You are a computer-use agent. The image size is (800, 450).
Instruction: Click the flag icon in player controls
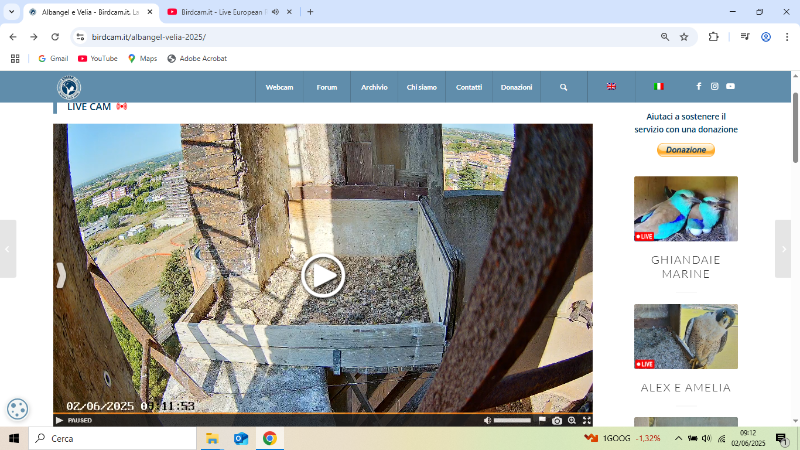[x=542, y=420]
